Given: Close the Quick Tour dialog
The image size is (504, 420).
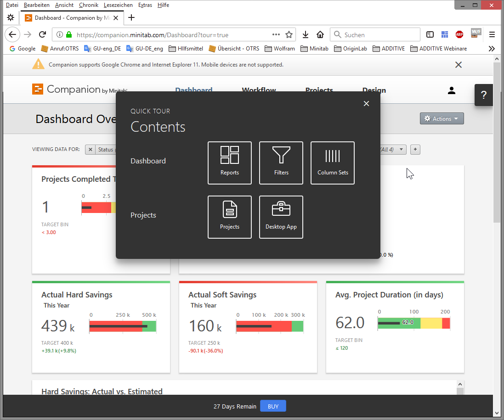Looking at the screenshot, I should click(x=366, y=103).
